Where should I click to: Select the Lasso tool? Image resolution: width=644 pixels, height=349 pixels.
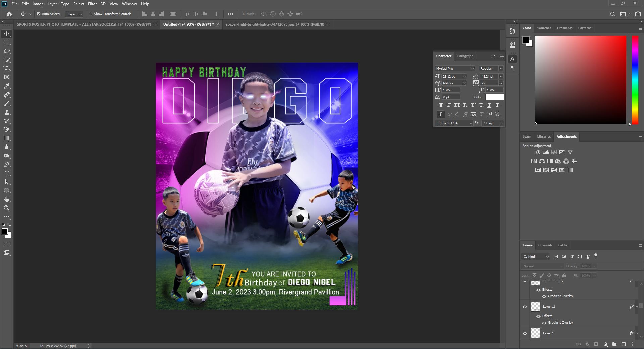tap(7, 51)
